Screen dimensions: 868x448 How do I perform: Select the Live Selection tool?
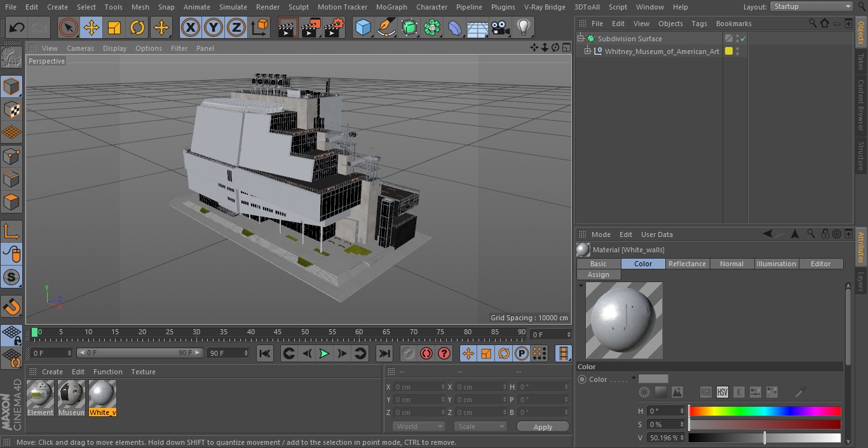(69, 27)
